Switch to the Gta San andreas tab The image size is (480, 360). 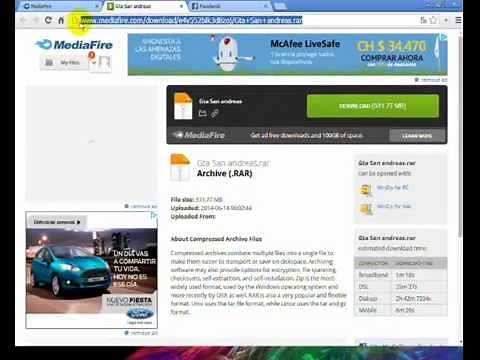tap(143, 6)
